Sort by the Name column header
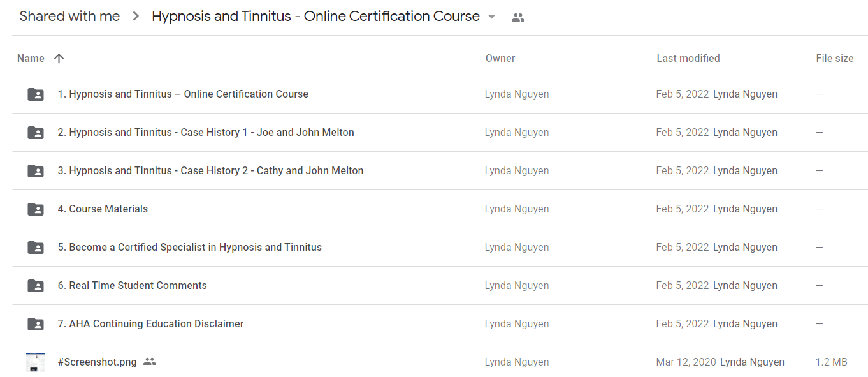 31,58
